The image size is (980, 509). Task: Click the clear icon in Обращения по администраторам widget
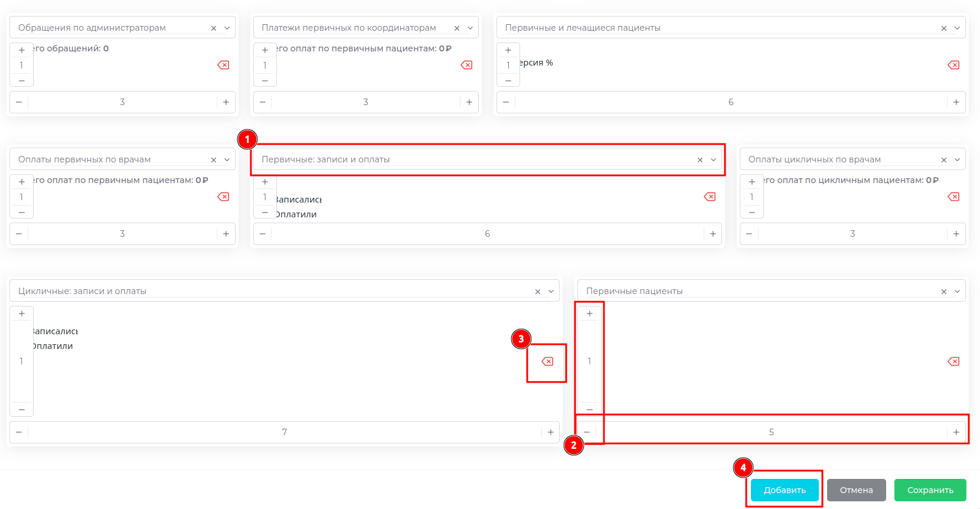tap(223, 65)
